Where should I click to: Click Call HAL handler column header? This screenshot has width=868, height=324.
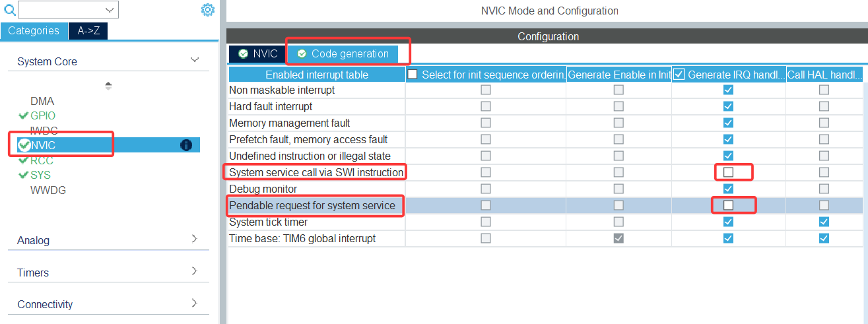824,75
